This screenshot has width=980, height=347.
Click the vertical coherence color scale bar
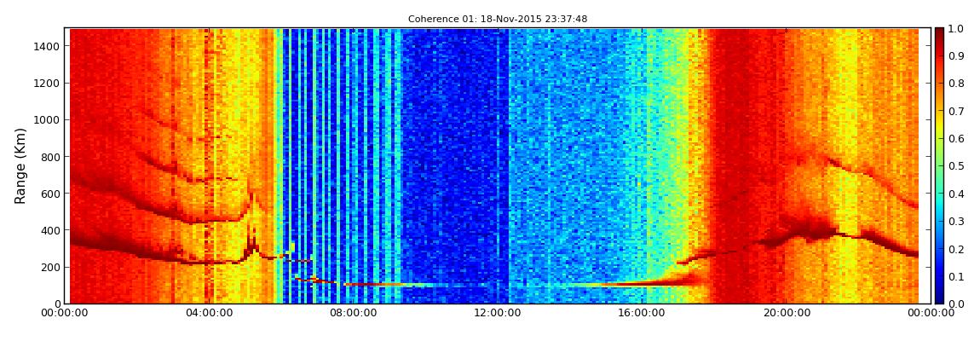[x=941, y=165]
